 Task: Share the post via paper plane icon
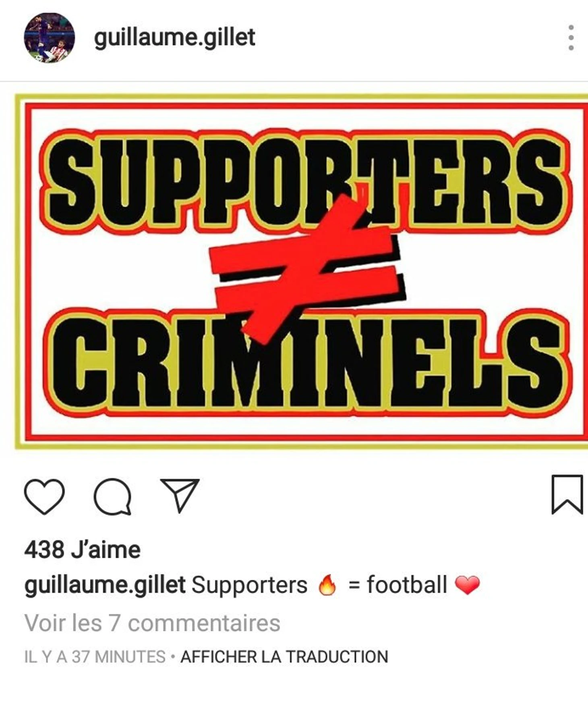tap(180, 495)
